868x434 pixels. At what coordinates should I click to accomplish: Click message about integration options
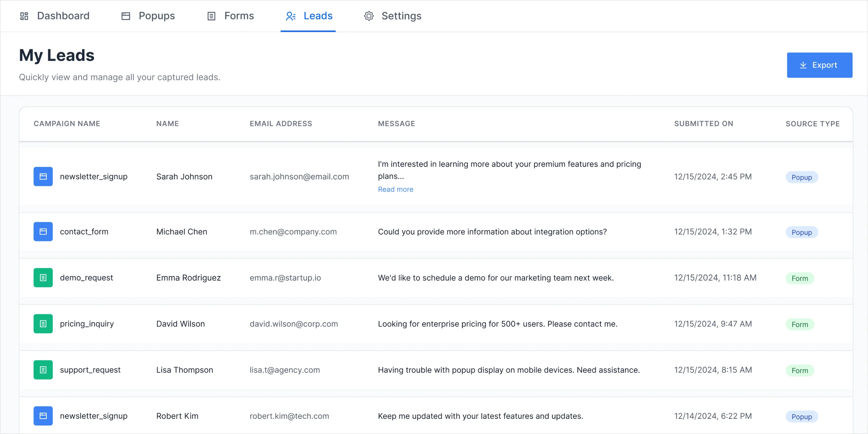(492, 232)
